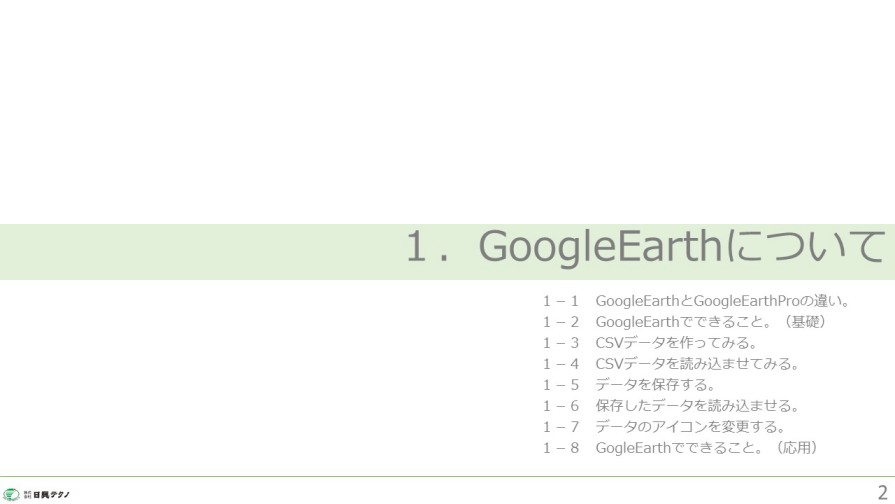
Task: Click the company name text beside the logo
Action: (50, 494)
